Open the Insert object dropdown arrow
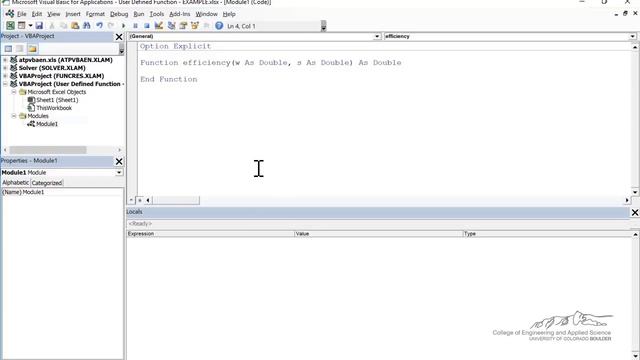Image resolution: width=640 pixels, height=360 pixels. 30,26
